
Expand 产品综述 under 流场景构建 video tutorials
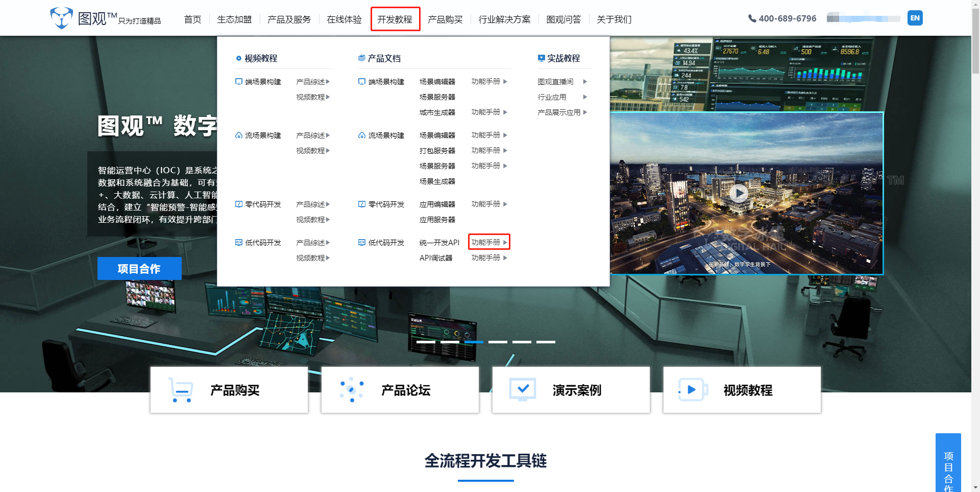click(313, 135)
